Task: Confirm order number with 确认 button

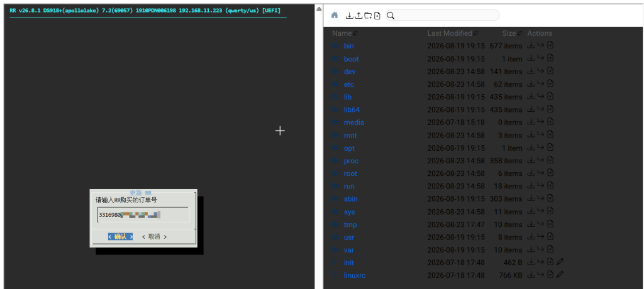Action: pyautogui.click(x=120, y=236)
